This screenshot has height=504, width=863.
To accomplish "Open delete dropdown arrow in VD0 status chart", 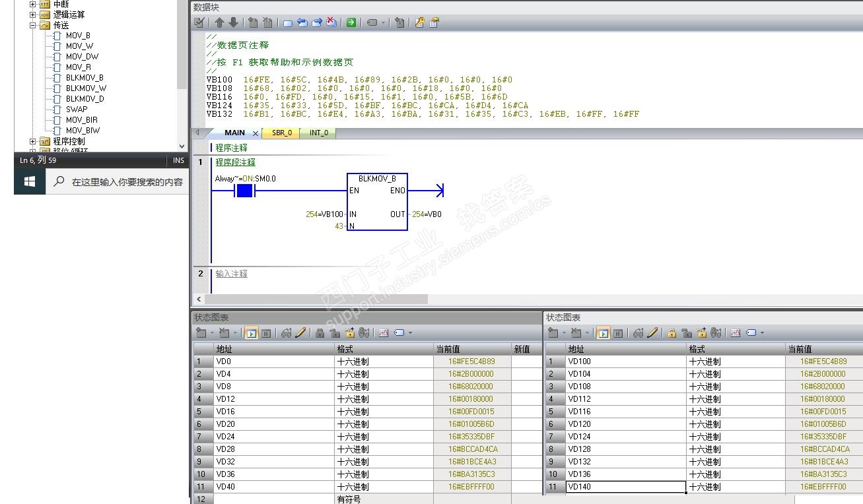I will coord(234,333).
